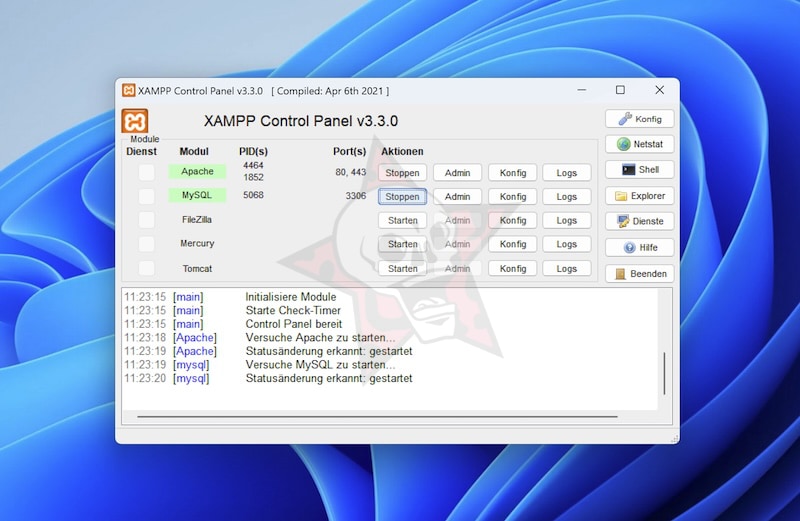Click the Mercury module name
This screenshot has width=800, height=521.
coord(197,243)
